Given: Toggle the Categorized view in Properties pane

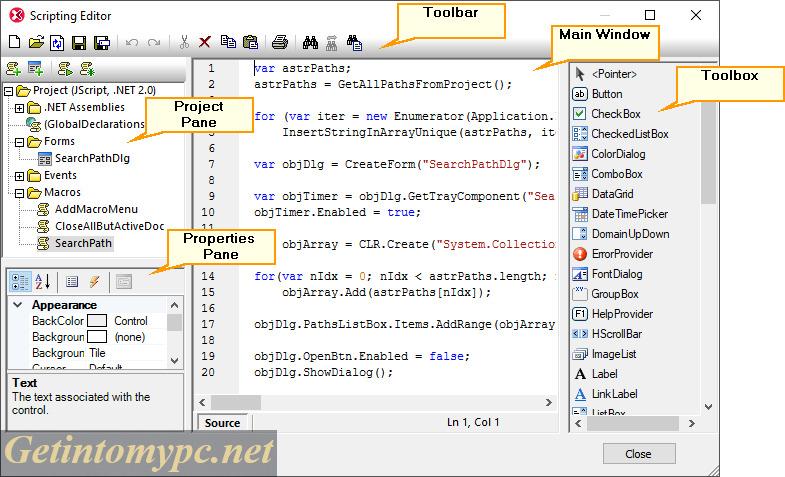Looking at the screenshot, I should pyautogui.click(x=20, y=282).
